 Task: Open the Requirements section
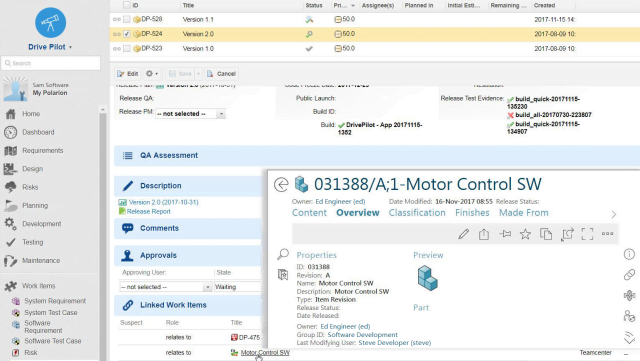(42, 151)
